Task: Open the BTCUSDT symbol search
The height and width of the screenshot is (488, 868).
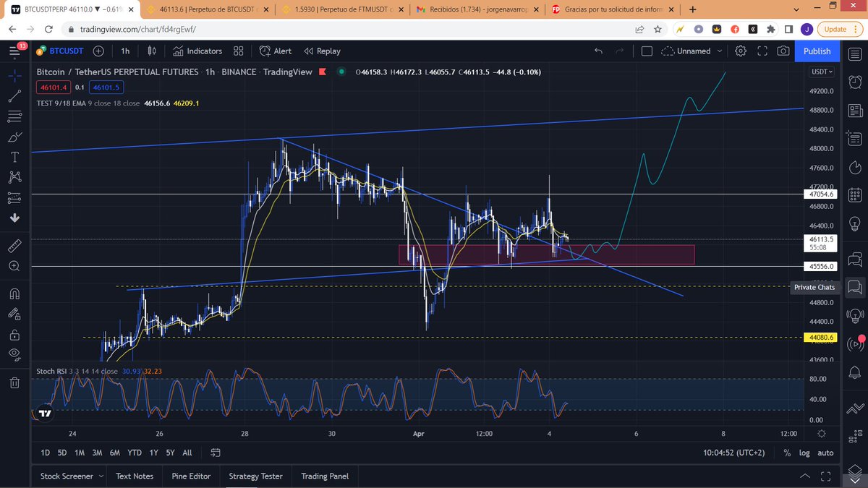Action: 60,51
